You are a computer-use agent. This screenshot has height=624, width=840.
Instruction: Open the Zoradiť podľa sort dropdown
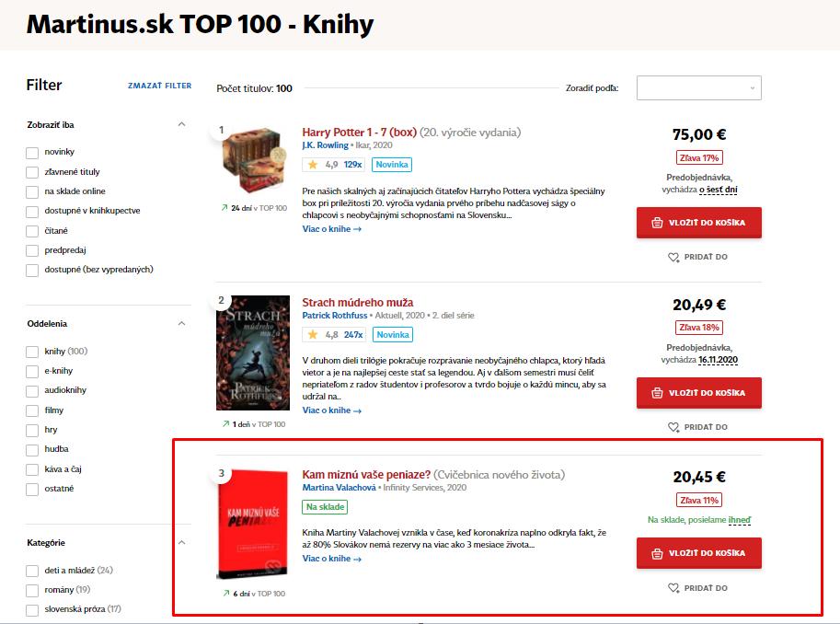coord(699,88)
